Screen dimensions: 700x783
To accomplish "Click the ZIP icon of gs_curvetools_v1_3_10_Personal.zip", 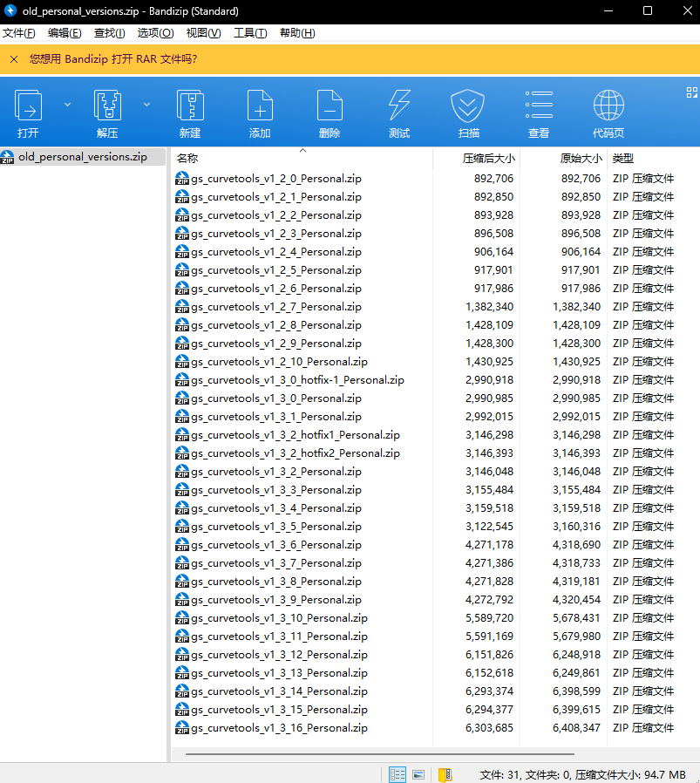I will point(182,617).
